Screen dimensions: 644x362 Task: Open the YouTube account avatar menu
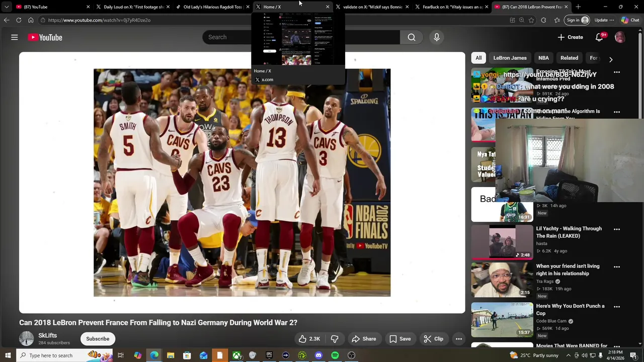[x=620, y=37]
